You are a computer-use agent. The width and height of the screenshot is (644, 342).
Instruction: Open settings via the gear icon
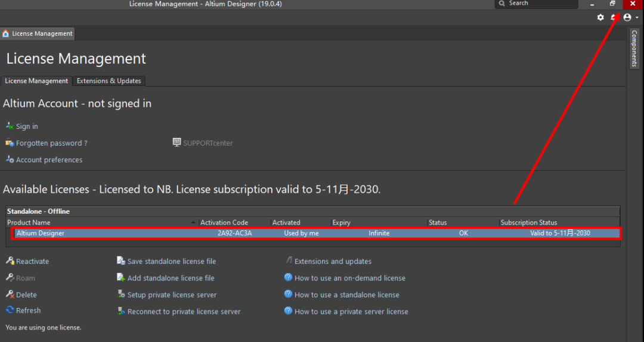[600, 17]
